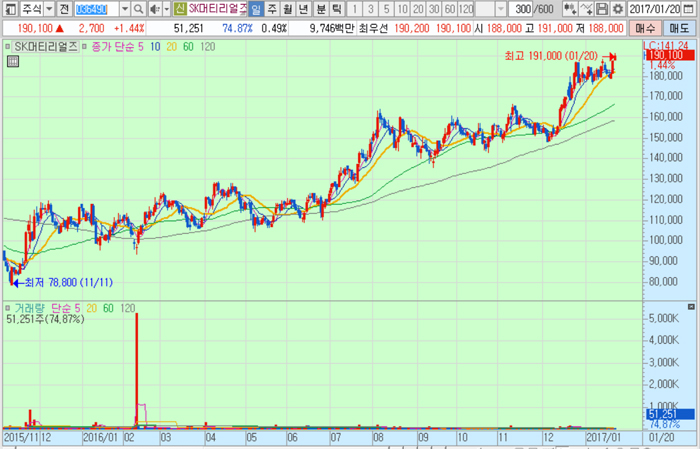Viewport: 700px width, 449px height.
Task: Select the 120 interval button
Action: (467, 9)
